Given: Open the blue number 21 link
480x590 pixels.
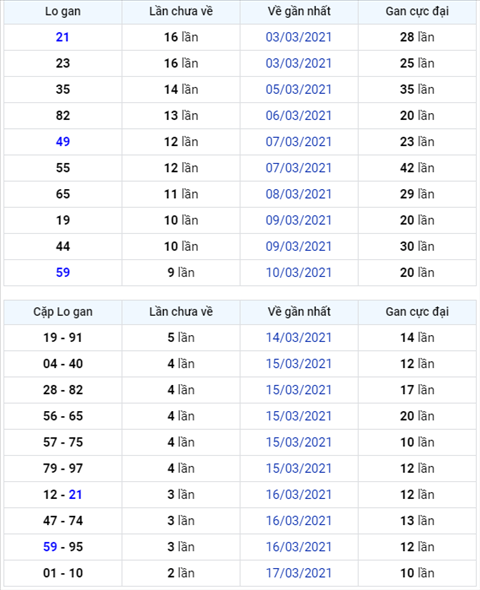Looking at the screenshot, I should 62,37.
